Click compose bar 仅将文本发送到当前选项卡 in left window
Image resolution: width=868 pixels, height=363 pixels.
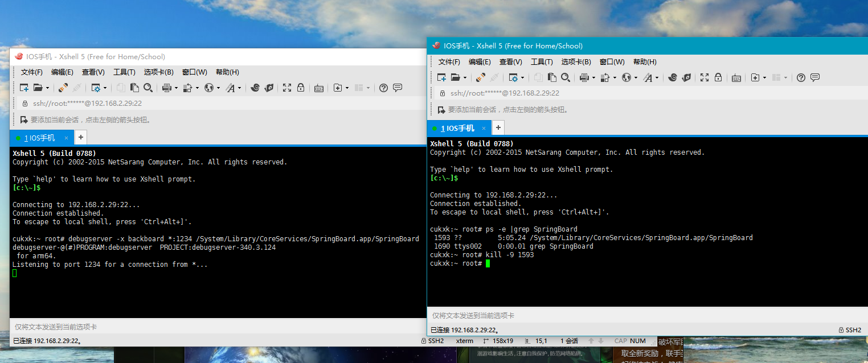pos(218,327)
